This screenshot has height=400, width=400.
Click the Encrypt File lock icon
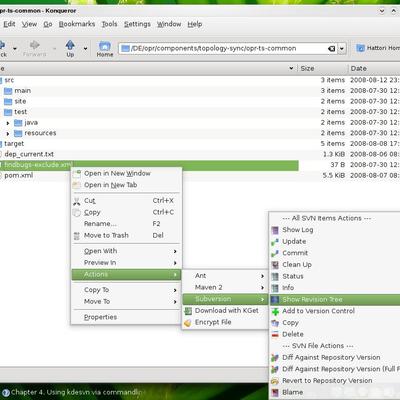pyautogui.click(x=188, y=322)
